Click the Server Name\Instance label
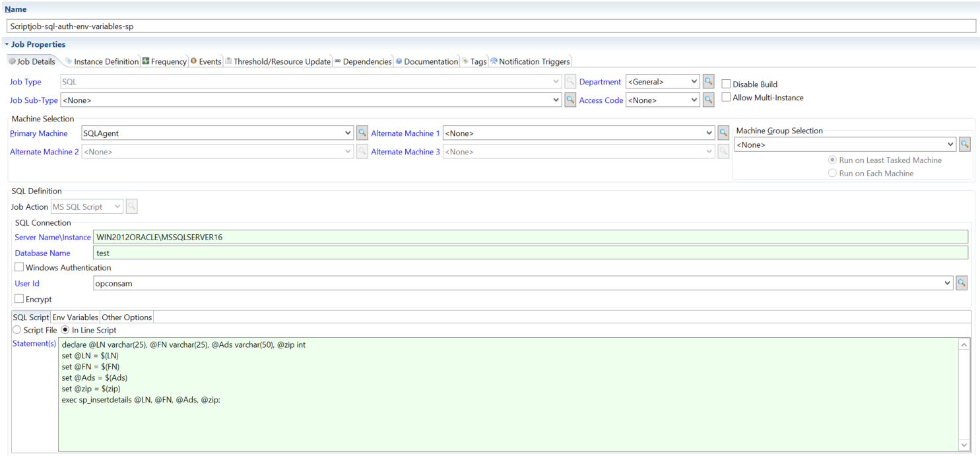Screen dimensions: 980x456 (53, 237)
